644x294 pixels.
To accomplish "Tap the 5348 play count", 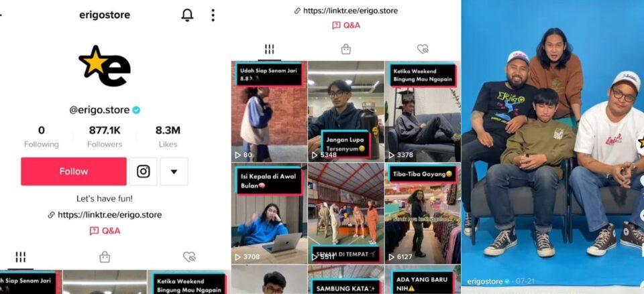I will pos(325,155).
